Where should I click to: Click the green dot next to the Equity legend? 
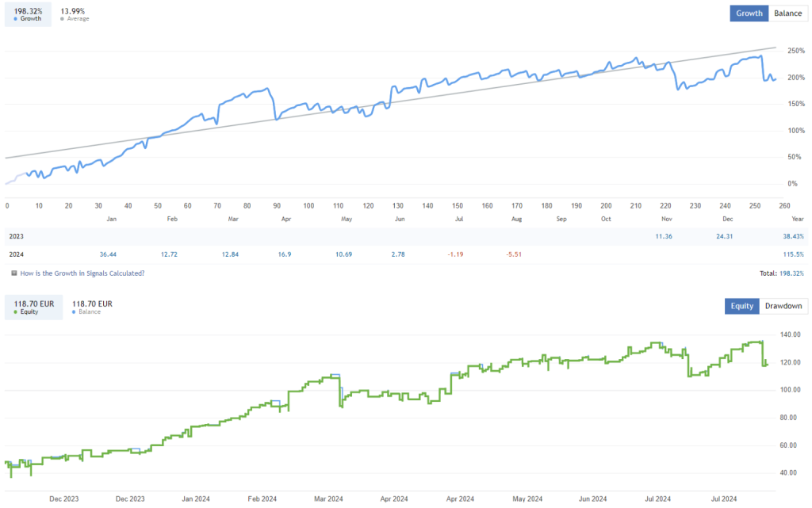pos(17,311)
